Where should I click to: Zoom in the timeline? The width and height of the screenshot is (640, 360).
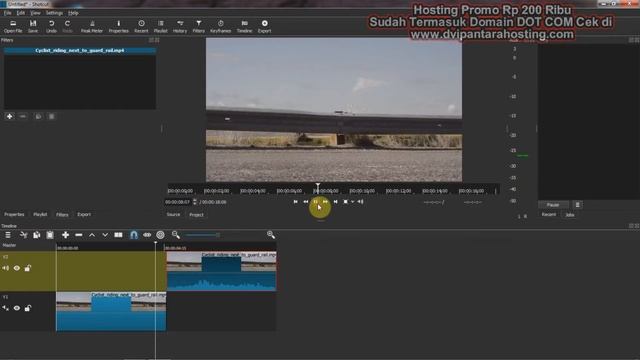(271, 234)
